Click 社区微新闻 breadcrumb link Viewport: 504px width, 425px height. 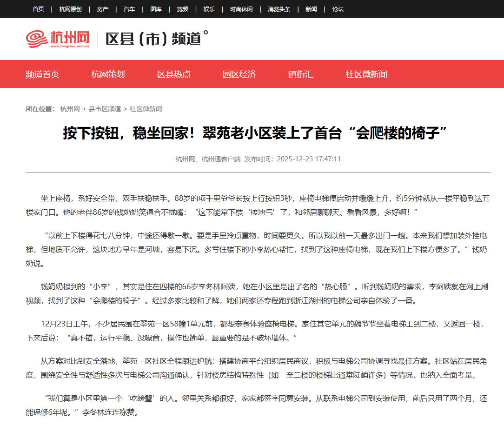[146, 109]
